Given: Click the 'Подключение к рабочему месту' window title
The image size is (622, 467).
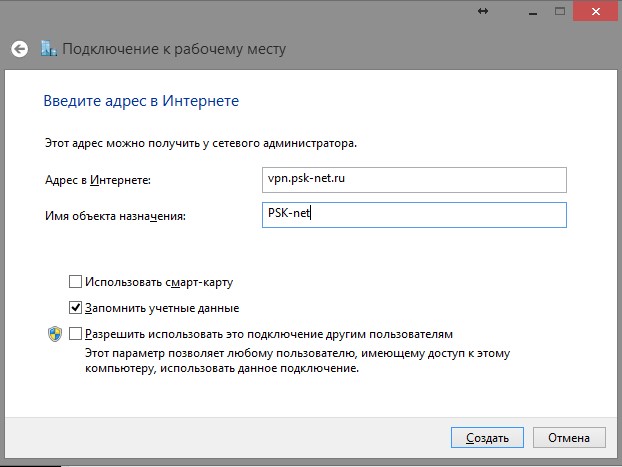Looking at the screenshot, I should 174,49.
